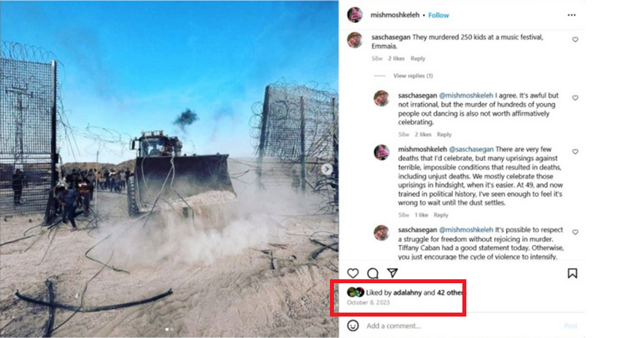Open mishmoshkeleh profile picture in header

[x=355, y=15]
